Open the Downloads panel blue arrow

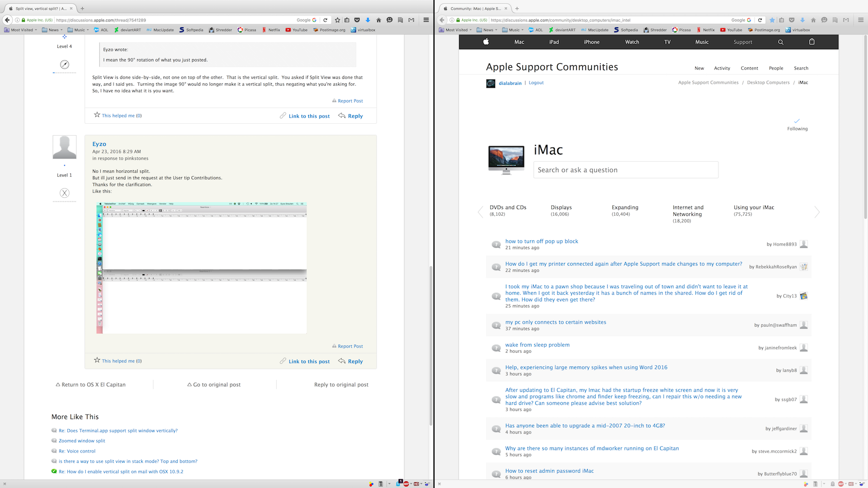pos(367,20)
